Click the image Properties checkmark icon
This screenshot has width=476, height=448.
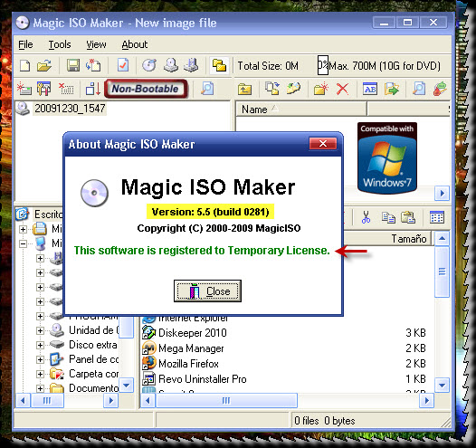pos(123,65)
